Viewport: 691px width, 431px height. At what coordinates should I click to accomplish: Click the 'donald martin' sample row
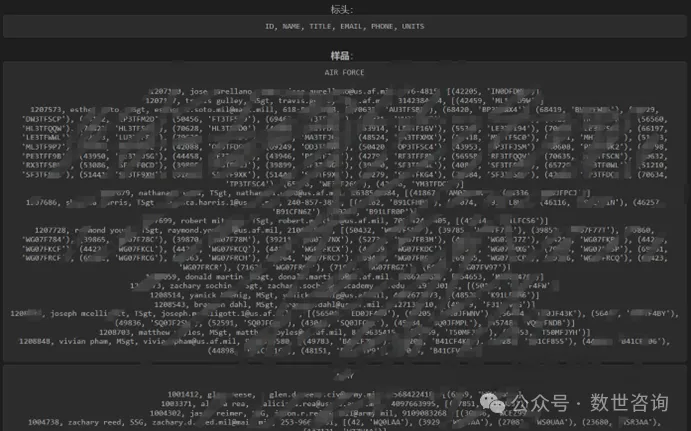pos(345,277)
